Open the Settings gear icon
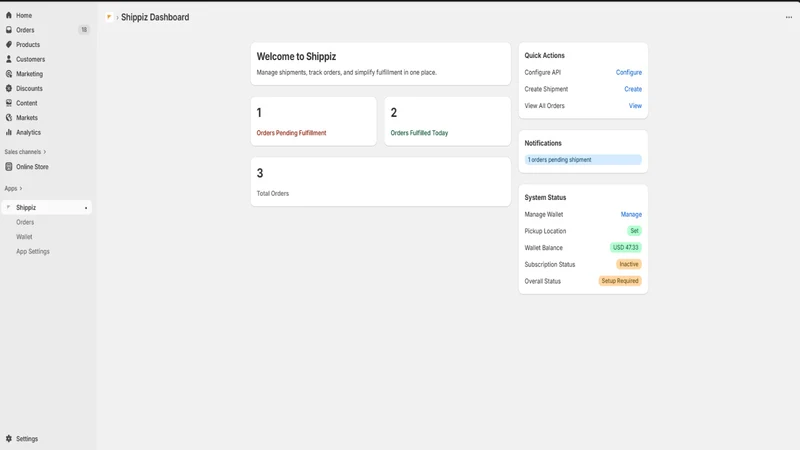 [x=9, y=439]
